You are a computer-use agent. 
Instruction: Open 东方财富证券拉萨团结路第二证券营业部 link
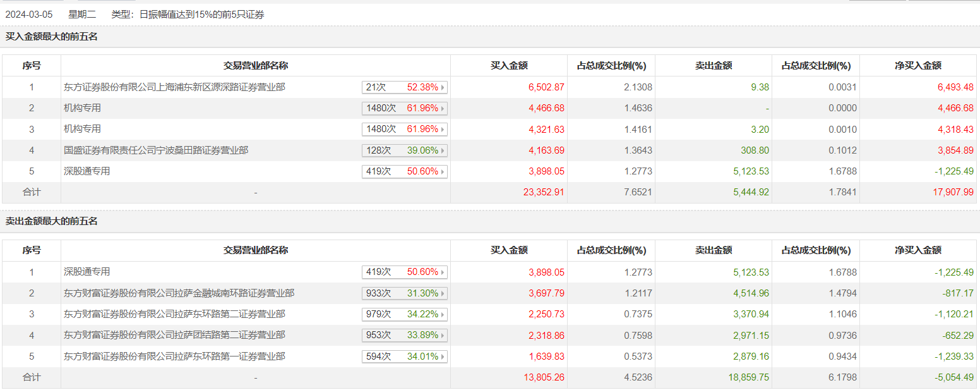point(174,335)
